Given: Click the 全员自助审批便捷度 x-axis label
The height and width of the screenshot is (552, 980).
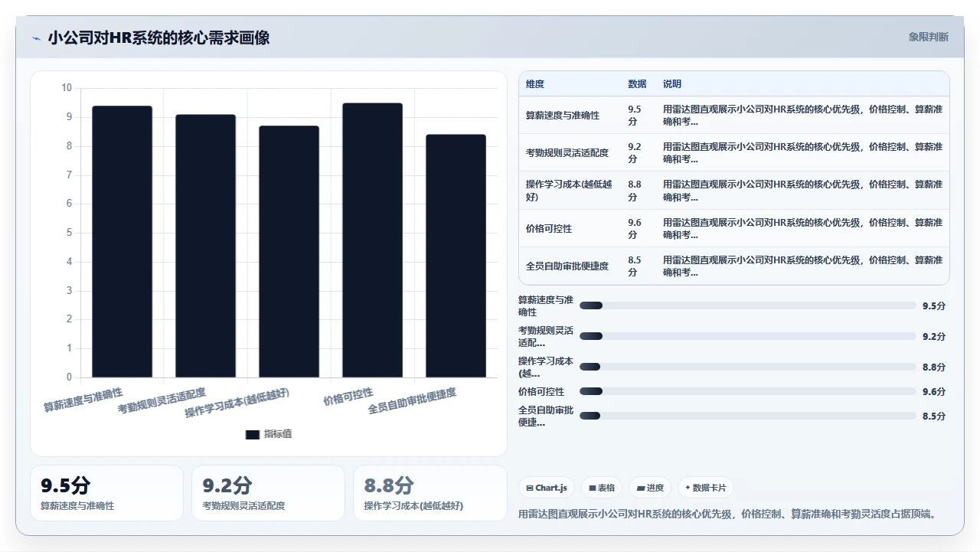Looking at the screenshot, I should tap(412, 401).
